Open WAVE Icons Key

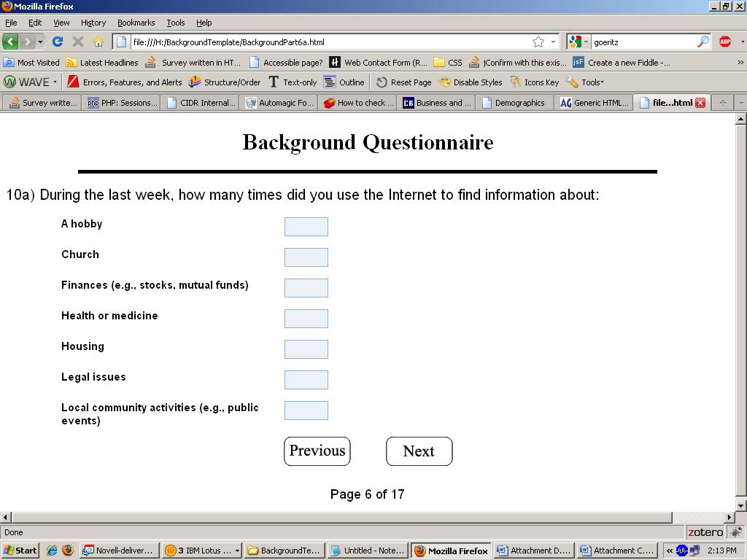pyautogui.click(x=534, y=82)
